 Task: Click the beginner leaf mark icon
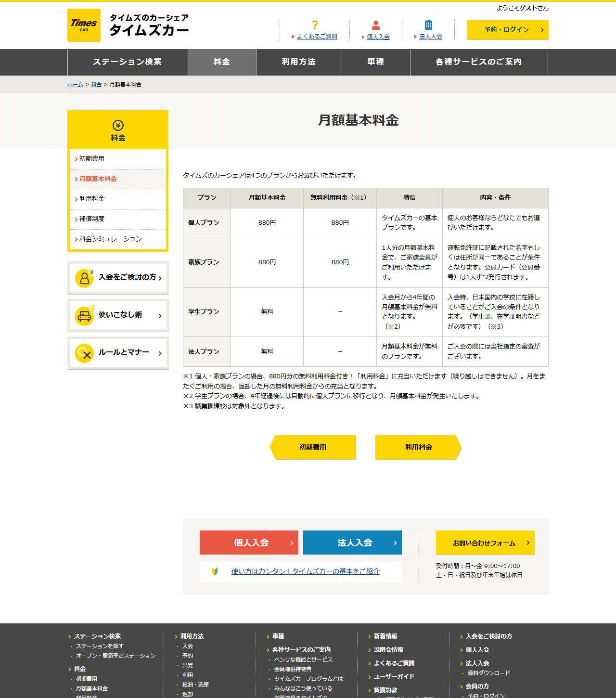pyautogui.click(x=215, y=571)
